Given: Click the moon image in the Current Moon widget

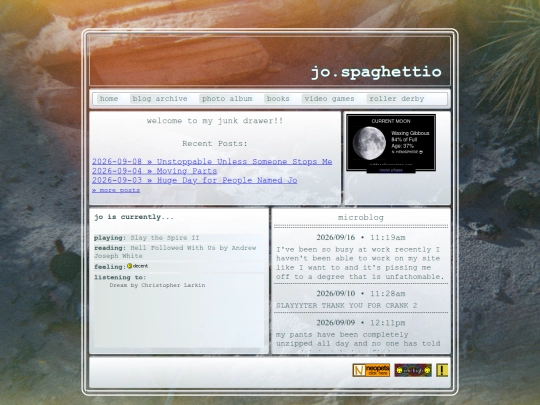Looking at the screenshot, I should pos(369,143).
